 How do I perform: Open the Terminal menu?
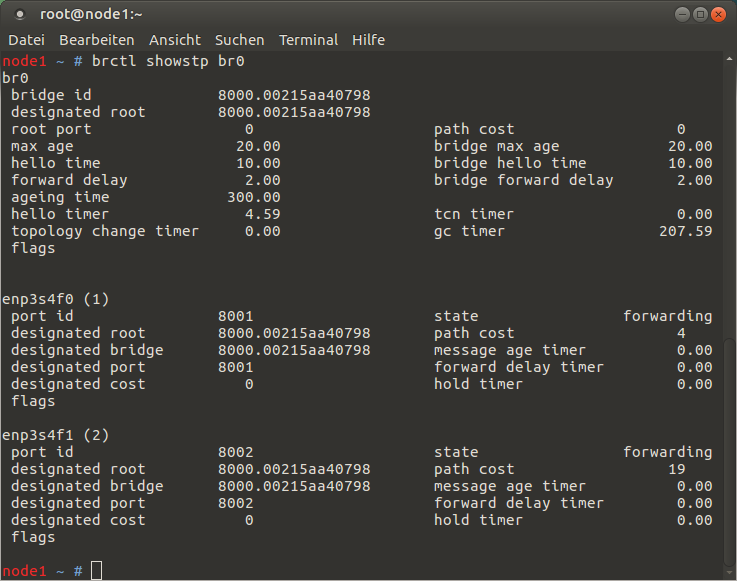click(308, 40)
